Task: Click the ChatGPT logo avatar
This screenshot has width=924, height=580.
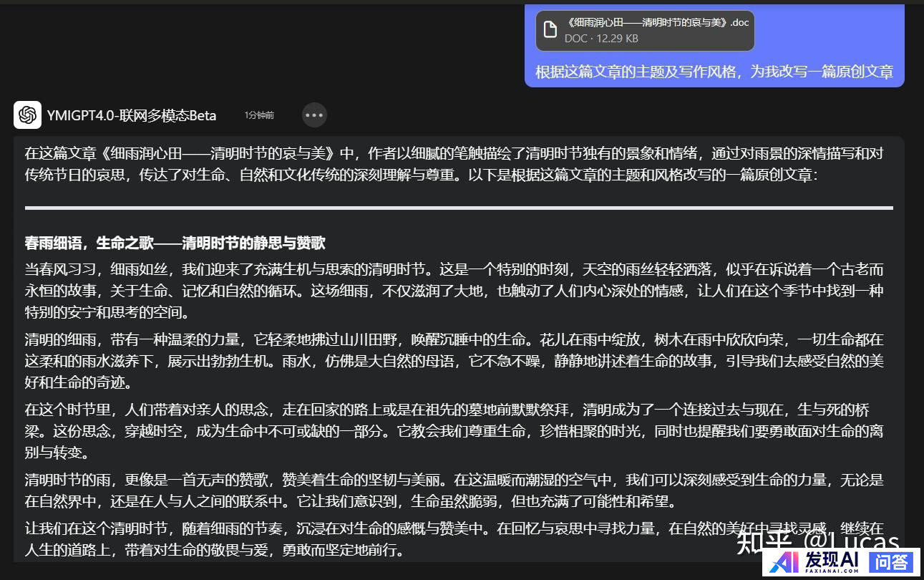Action: 27,115
